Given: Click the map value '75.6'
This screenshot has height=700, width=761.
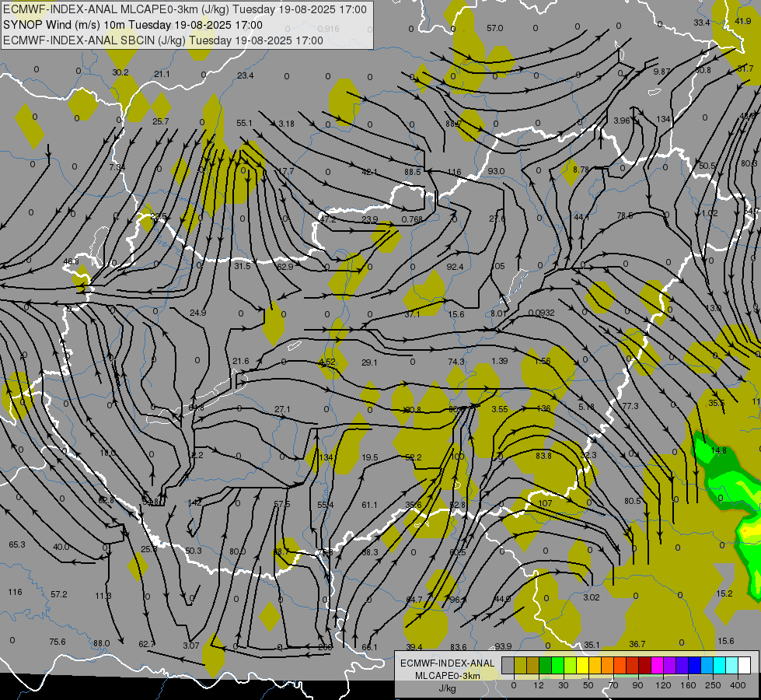Looking at the screenshot, I should 58,642.
